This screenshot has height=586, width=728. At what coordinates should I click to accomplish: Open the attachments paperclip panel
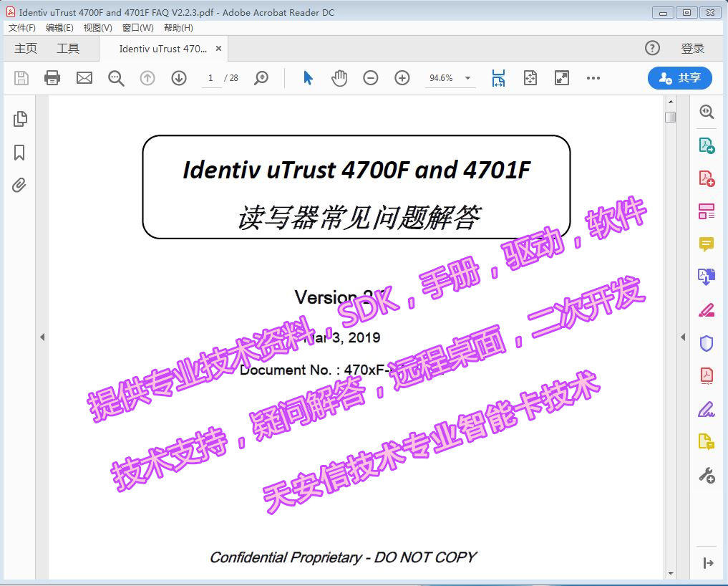click(x=20, y=186)
